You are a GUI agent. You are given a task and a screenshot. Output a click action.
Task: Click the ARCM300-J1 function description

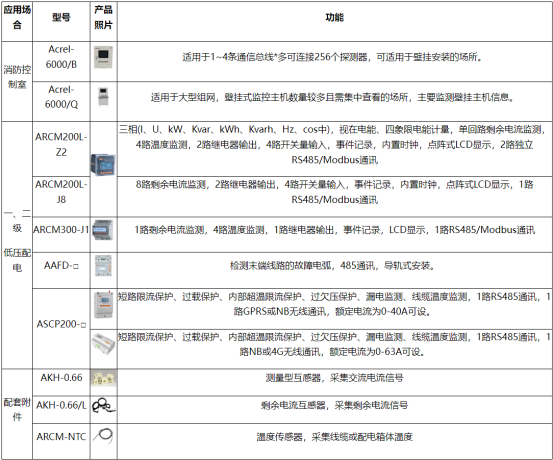(x=334, y=230)
